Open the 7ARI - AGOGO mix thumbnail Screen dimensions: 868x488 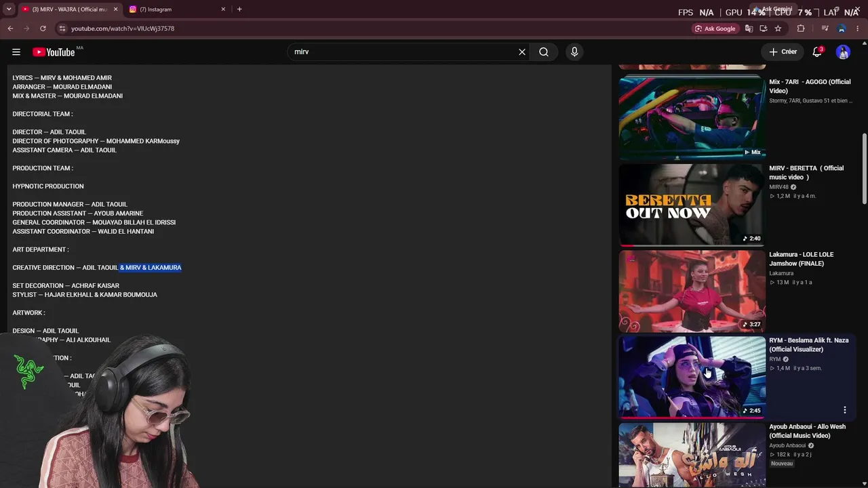[692, 117]
